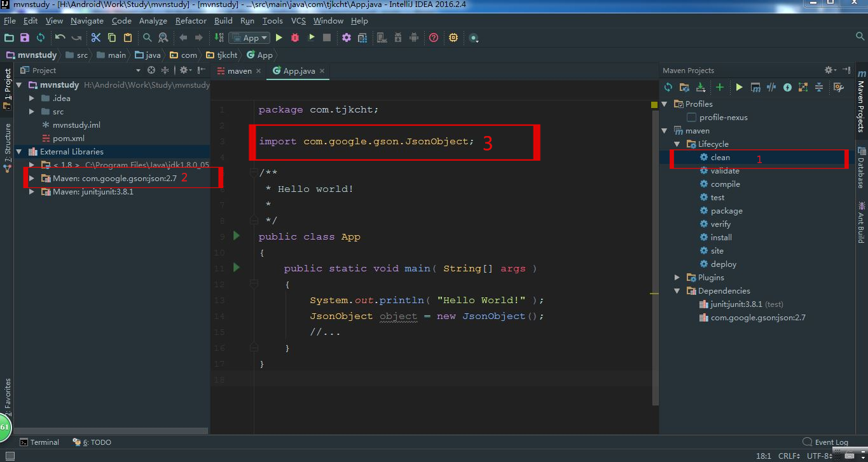Click Download Sources icon in Maven panel
868x462 pixels.
coord(701,87)
